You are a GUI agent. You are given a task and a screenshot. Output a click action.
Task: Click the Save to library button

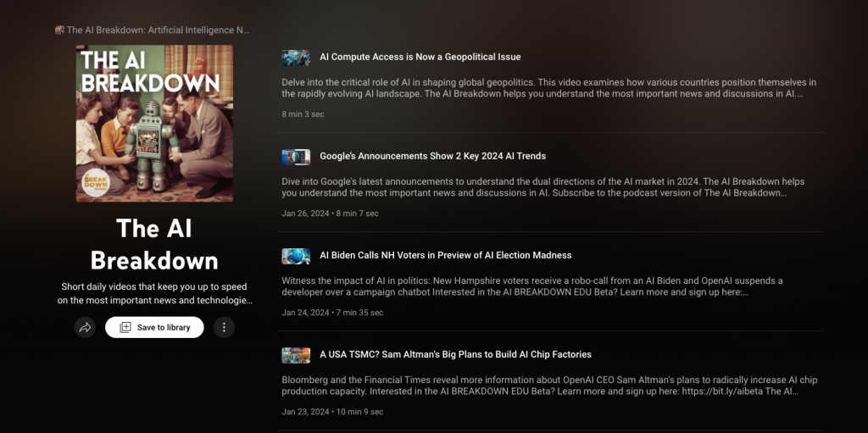pyautogui.click(x=154, y=327)
